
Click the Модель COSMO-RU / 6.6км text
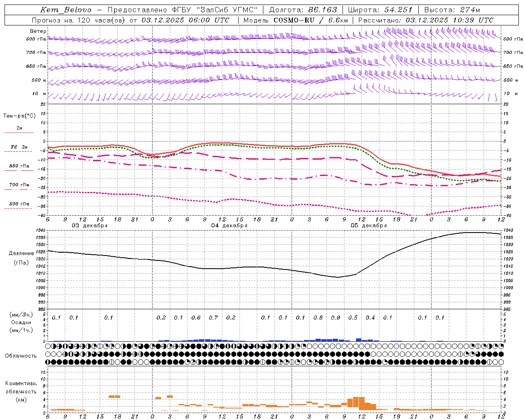tap(295, 20)
